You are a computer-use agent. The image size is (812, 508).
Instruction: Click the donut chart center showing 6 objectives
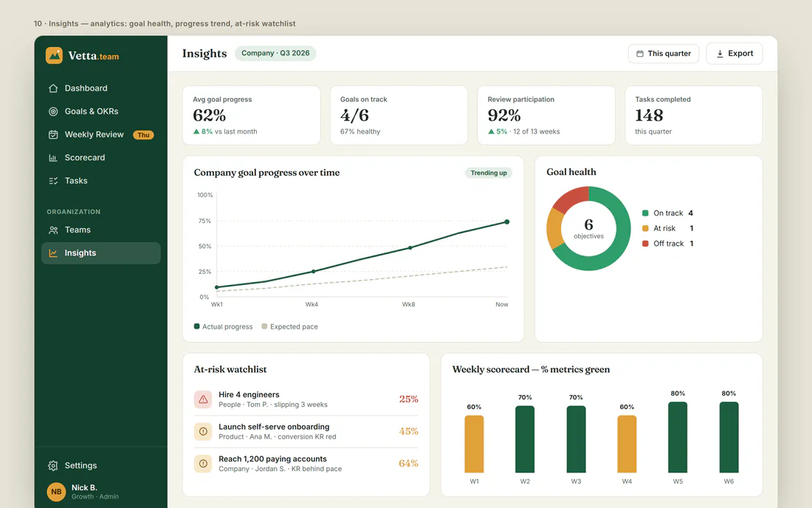pyautogui.click(x=589, y=228)
